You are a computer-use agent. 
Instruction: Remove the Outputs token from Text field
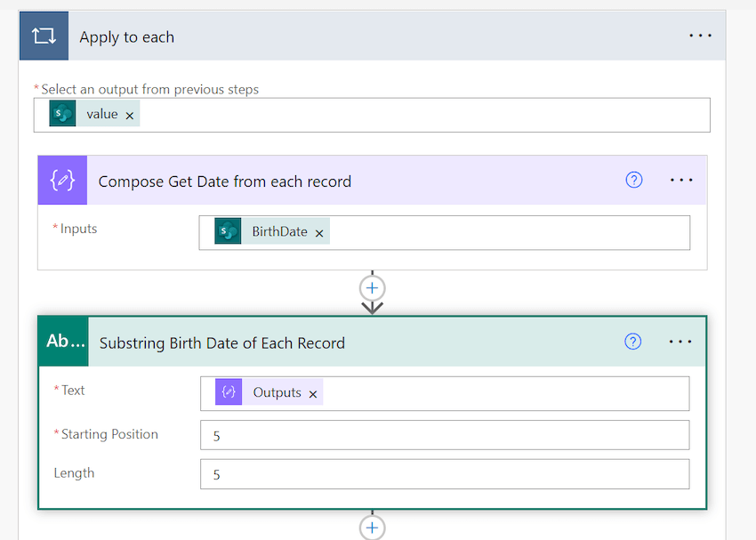[x=313, y=391]
